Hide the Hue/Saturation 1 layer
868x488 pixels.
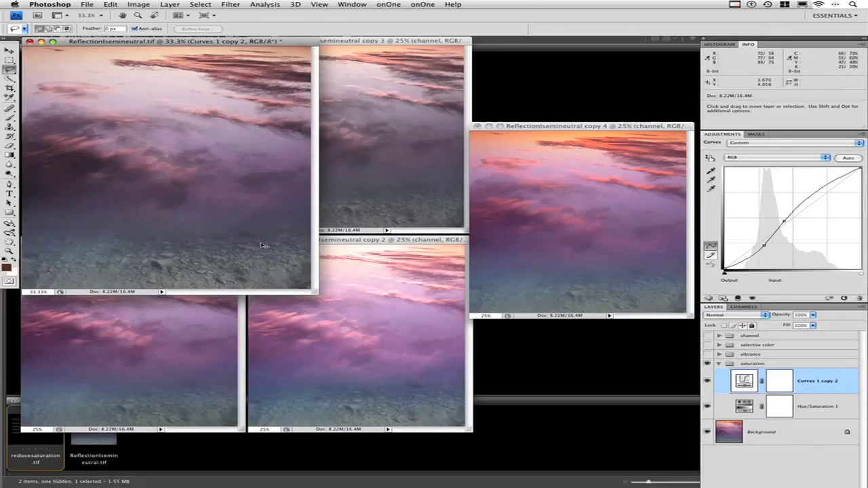click(708, 406)
